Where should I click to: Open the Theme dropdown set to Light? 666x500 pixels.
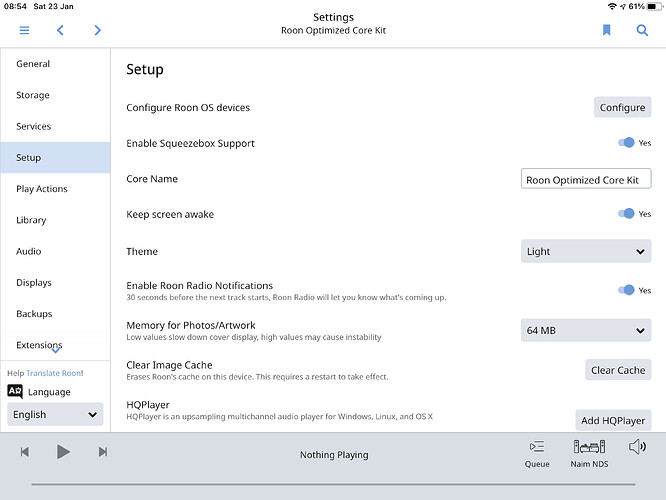(x=586, y=251)
